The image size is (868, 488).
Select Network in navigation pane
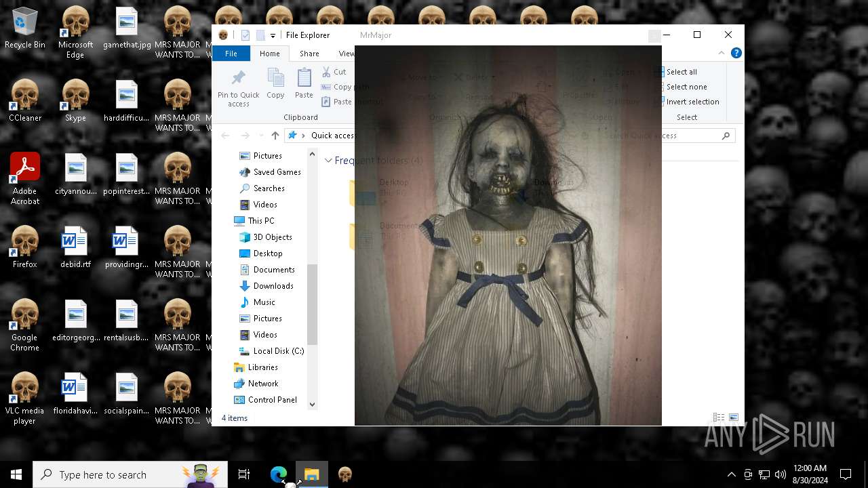256,384
